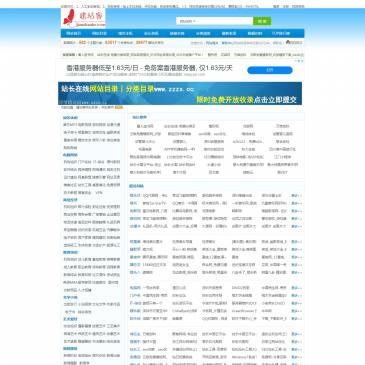The image size is (365, 365).
Task: Focus the site search input field
Action: click(x=214, y=21)
